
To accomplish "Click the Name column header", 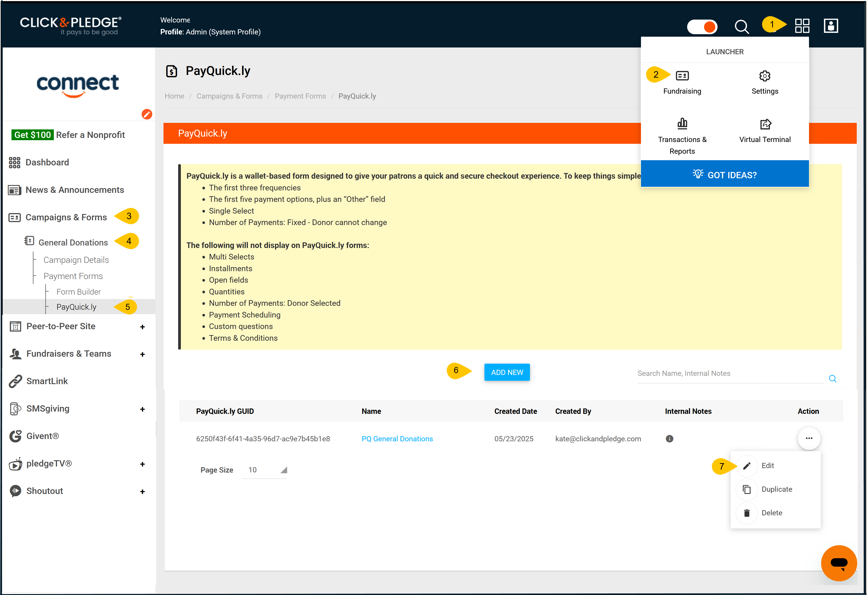I will pos(371,411).
